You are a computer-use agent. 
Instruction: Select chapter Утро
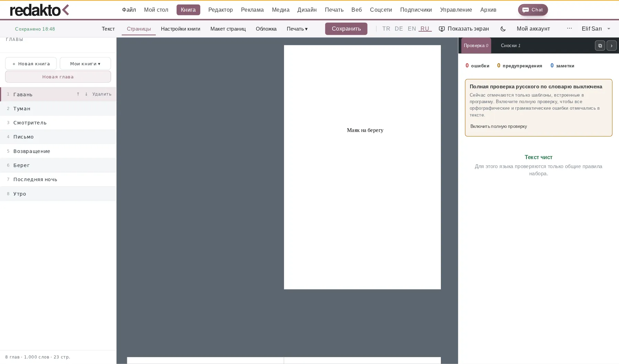(x=58, y=194)
